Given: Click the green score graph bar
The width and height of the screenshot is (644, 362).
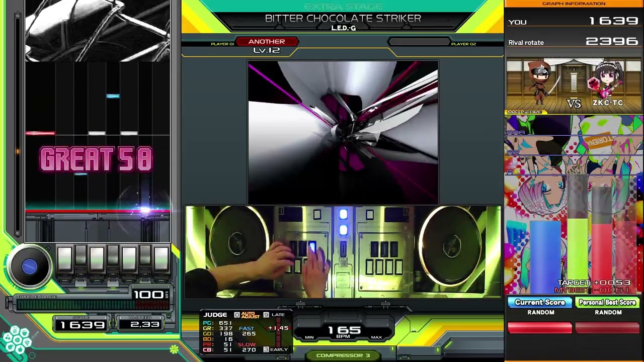Looking at the screenshot, I should pos(577,256).
